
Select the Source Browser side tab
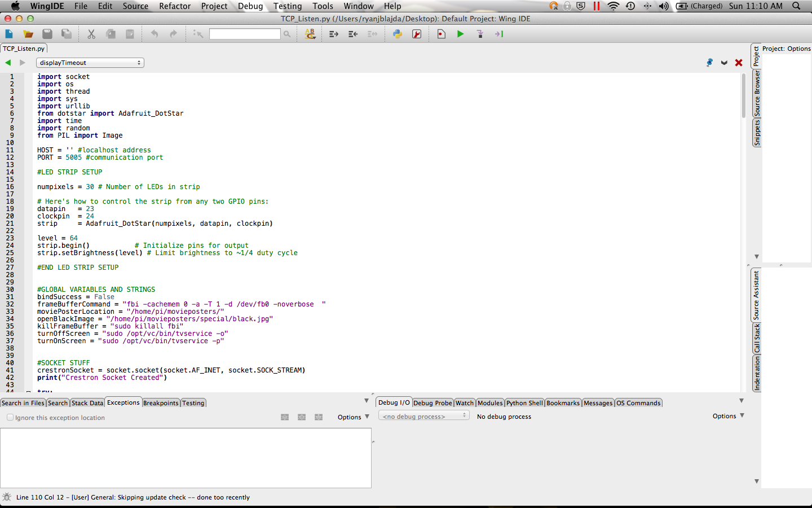757,93
